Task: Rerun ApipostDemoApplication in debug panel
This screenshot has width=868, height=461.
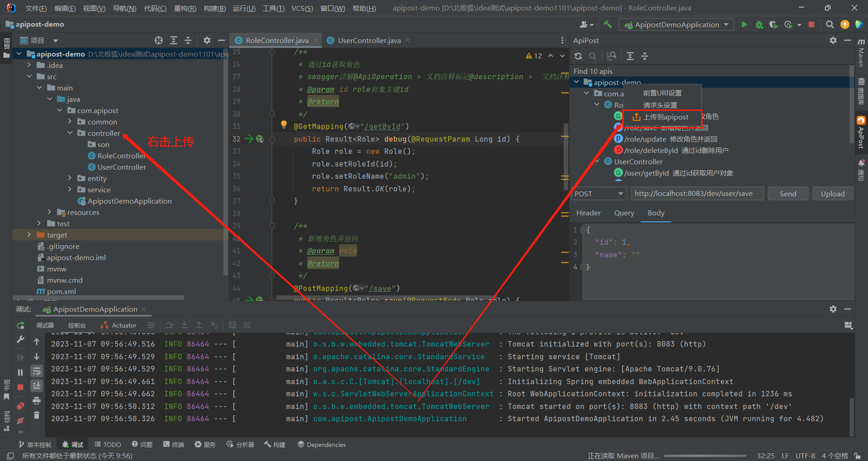Action: tap(20, 325)
